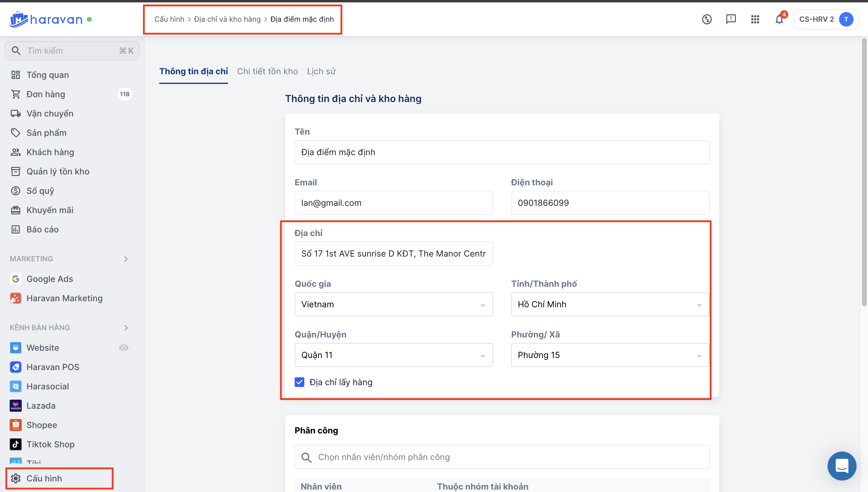This screenshot has width=868, height=492.
Task: Switch to Chi tiết tồn kho tab
Action: 267,71
